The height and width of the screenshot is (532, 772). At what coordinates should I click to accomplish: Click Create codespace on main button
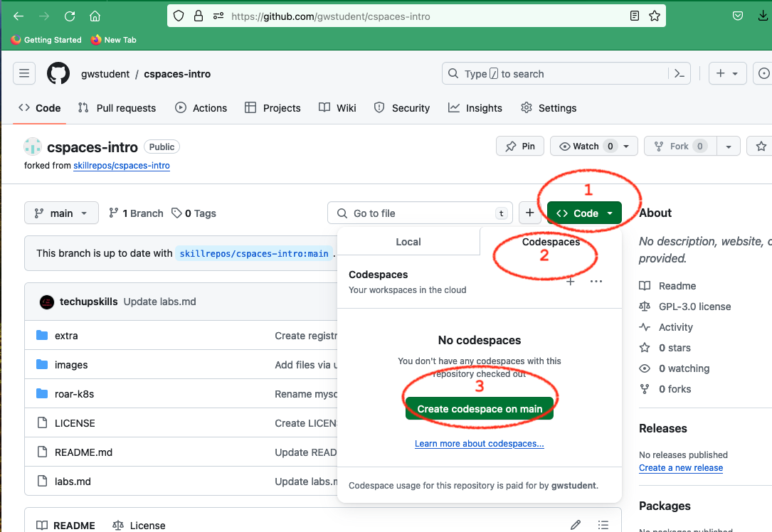pyautogui.click(x=480, y=408)
